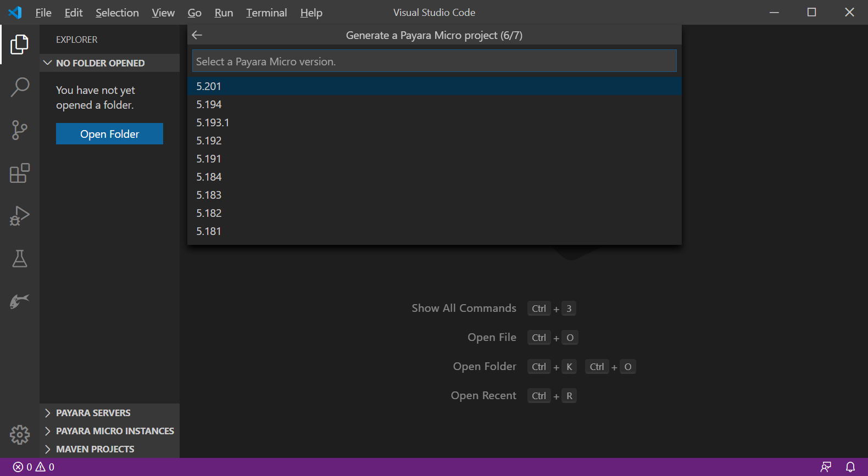Select Payara Micro version 5.193.1
The image size is (868, 476).
pos(434,122)
